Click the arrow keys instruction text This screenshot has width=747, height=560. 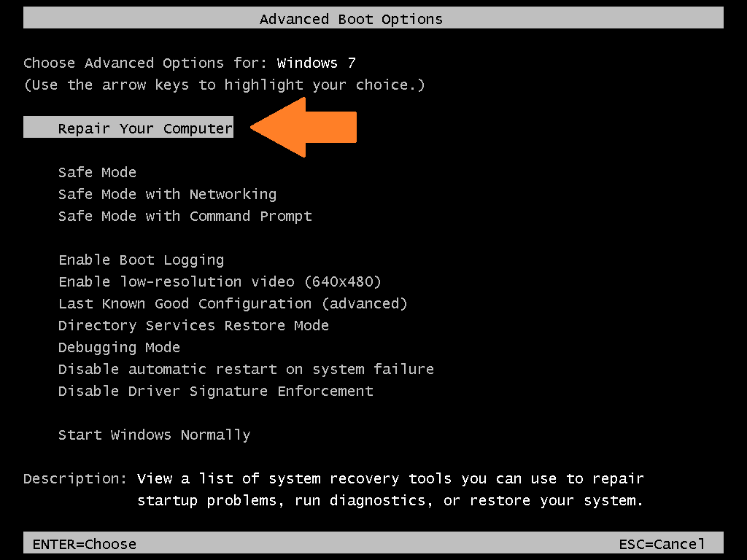tap(224, 85)
